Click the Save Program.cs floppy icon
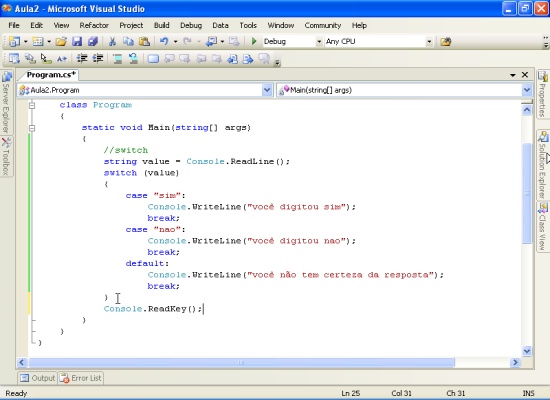This screenshot has width=550, height=400. [x=77, y=41]
